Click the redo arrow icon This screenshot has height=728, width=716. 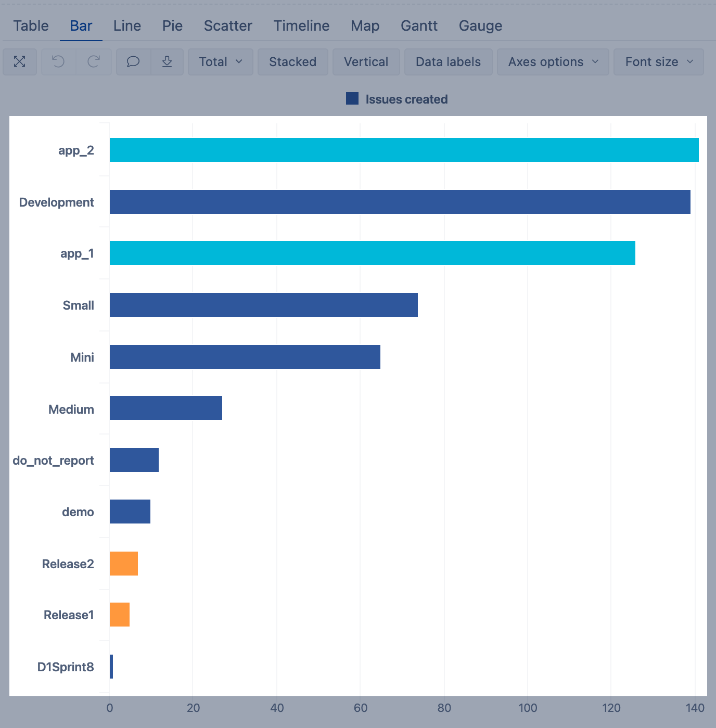[x=94, y=62]
